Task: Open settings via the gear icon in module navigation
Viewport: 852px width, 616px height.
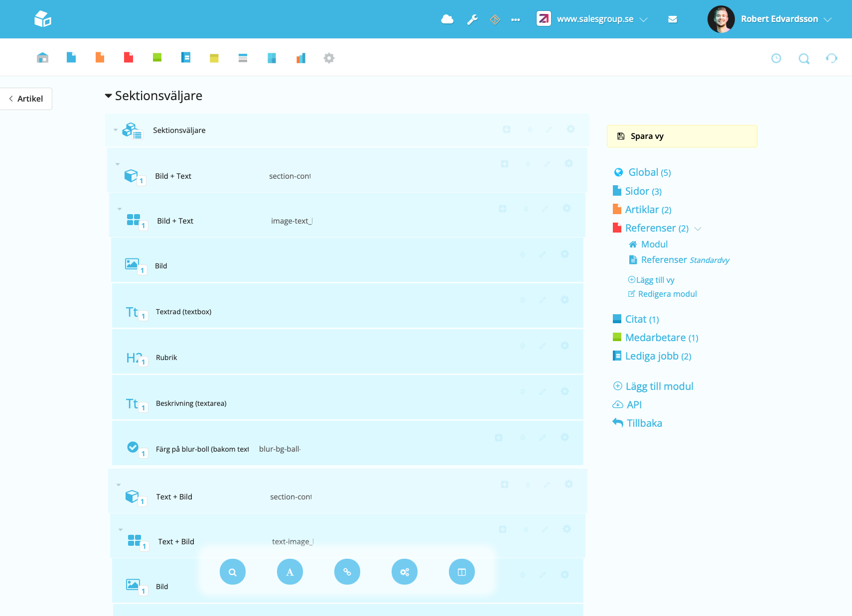Action: 329,58
